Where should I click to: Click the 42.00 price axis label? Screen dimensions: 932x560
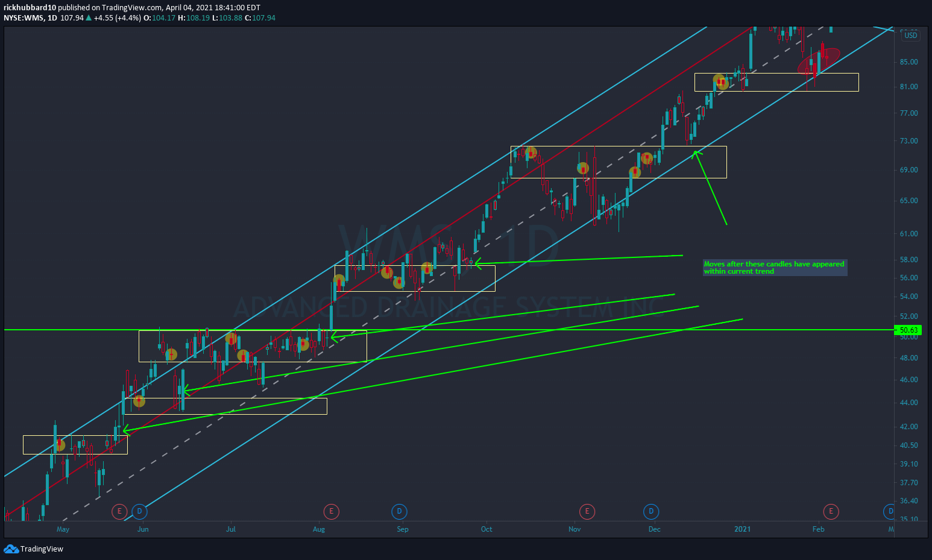click(x=908, y=427)
